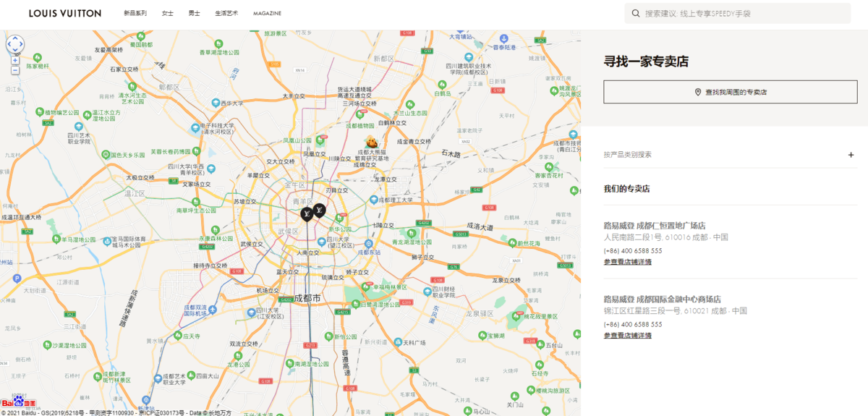Click the 查找我周围的专卖店 button
Image resolution: width=868 pixels, height=416 pixels.
(x=731, y=92)
